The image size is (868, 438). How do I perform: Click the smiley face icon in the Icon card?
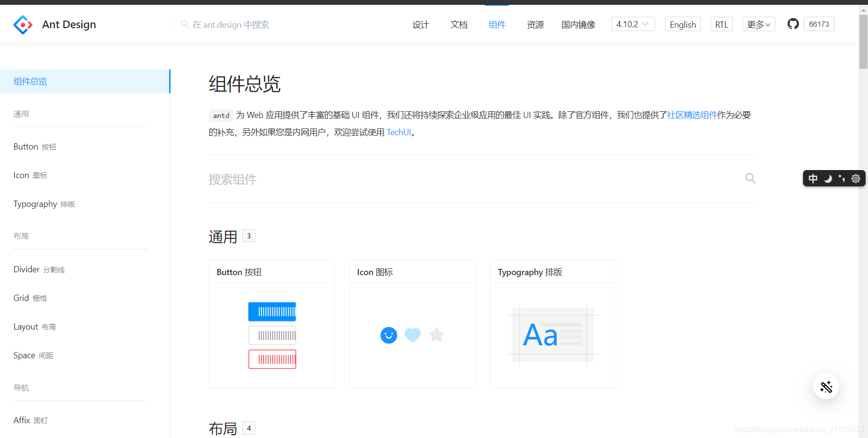pos(389,335)
